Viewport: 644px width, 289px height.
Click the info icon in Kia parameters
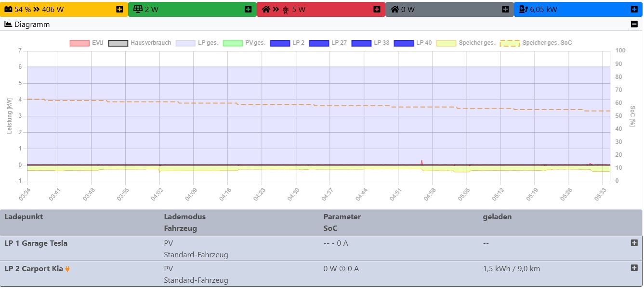click(342, 269)
